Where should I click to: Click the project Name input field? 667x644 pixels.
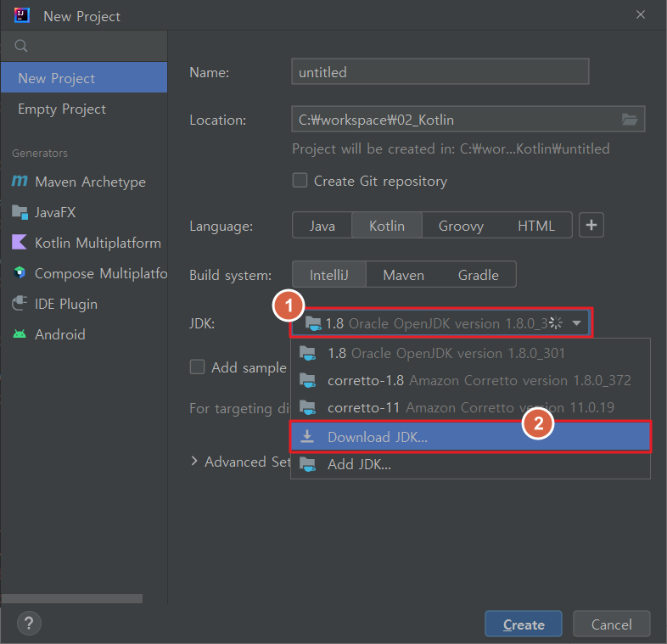(440, 71)
